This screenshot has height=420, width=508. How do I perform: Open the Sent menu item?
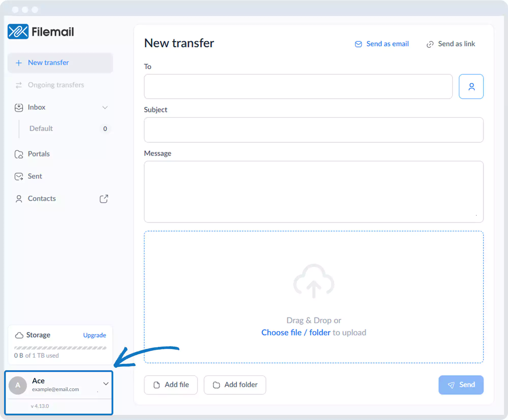pyautogui.click(x=35, y=176)
